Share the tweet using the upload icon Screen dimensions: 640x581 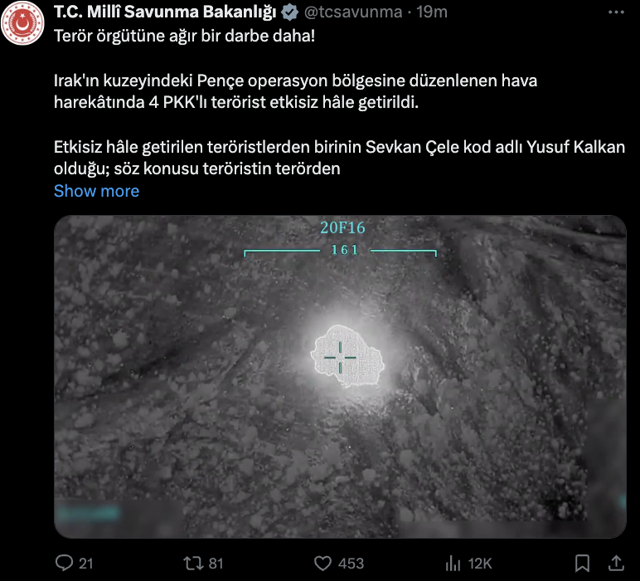pyautogui.click(x=615, y=562)
